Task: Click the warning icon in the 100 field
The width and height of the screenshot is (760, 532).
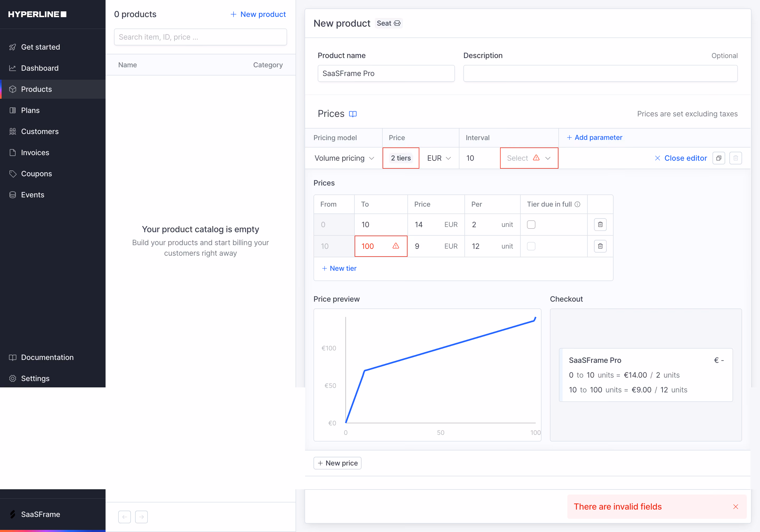Action: coord(396,246)
